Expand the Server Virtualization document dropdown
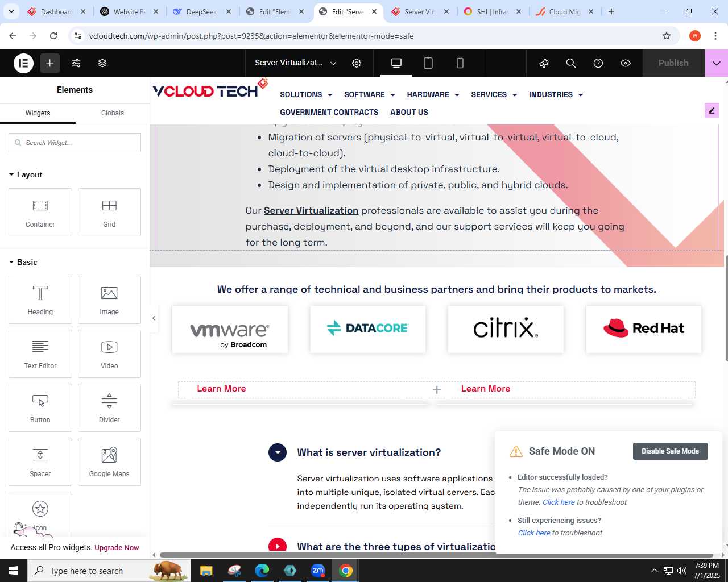 click(x=333, y=63)
